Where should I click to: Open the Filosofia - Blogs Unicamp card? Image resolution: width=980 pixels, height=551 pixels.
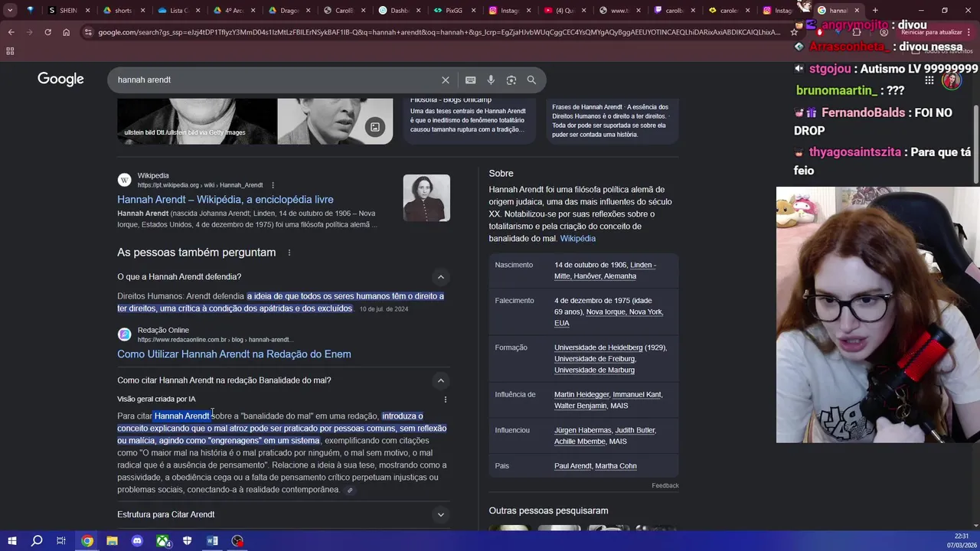coord(469,120)
